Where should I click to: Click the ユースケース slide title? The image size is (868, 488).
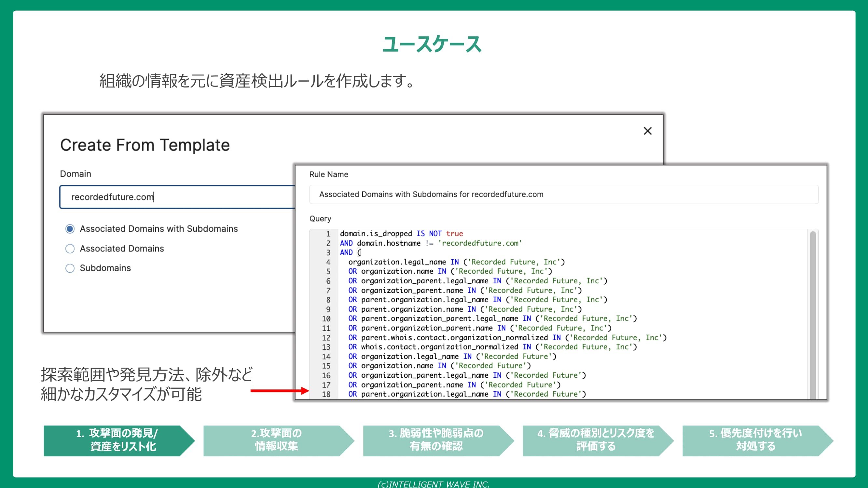click(x=433, y=44)
